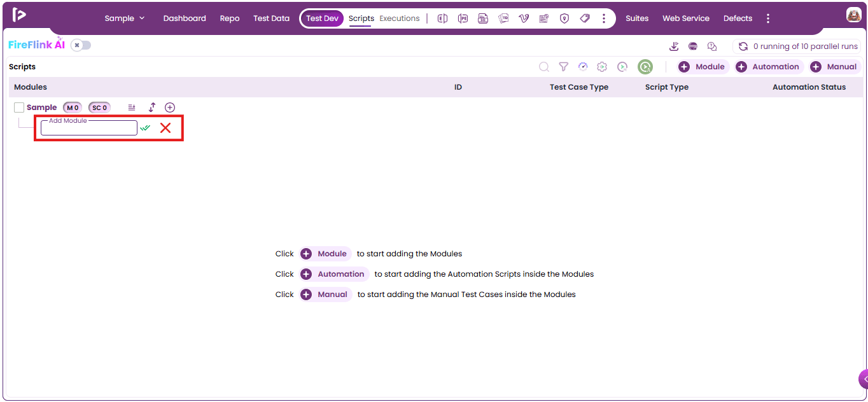868x402 pixels.
Task: Open the Sample project dropdown
Action: click(x=125, y=18)
